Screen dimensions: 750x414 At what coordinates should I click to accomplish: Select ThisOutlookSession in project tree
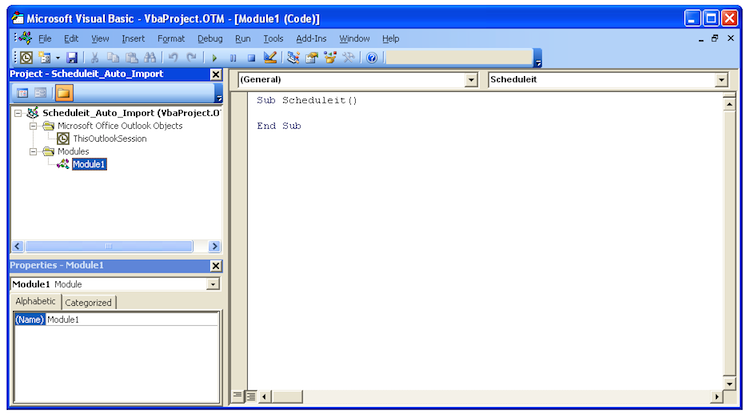point(110,139)
